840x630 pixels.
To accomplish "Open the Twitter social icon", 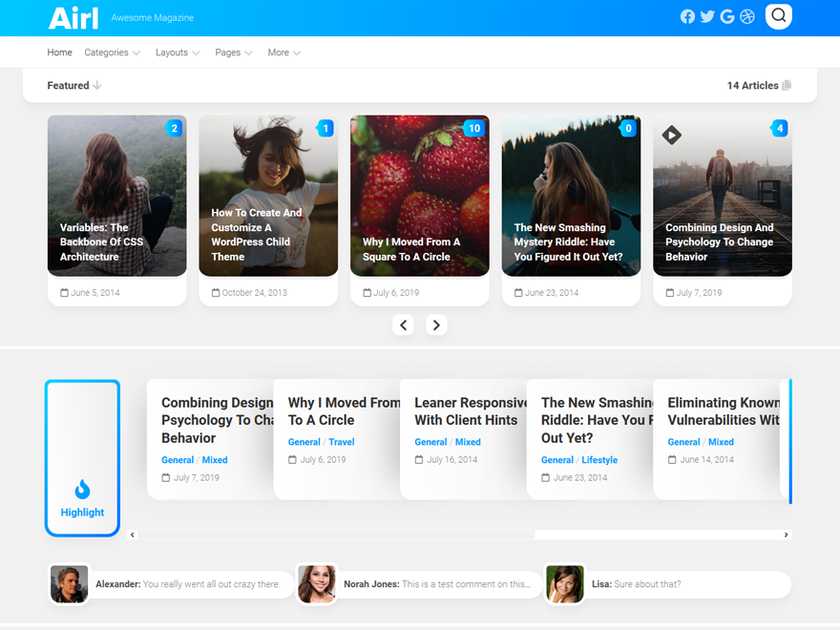I will pos(707,16).
